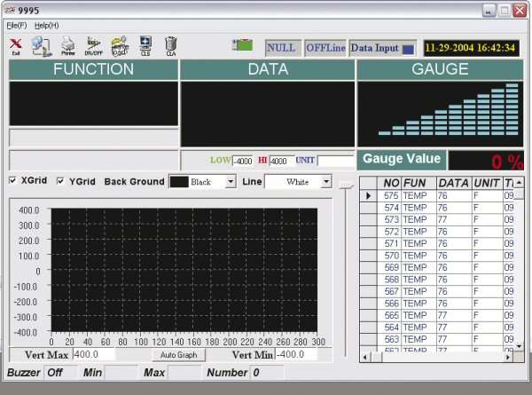The image size is (532, 395).
Task: Click the LOW limit input field
Action: coord(243,161)
